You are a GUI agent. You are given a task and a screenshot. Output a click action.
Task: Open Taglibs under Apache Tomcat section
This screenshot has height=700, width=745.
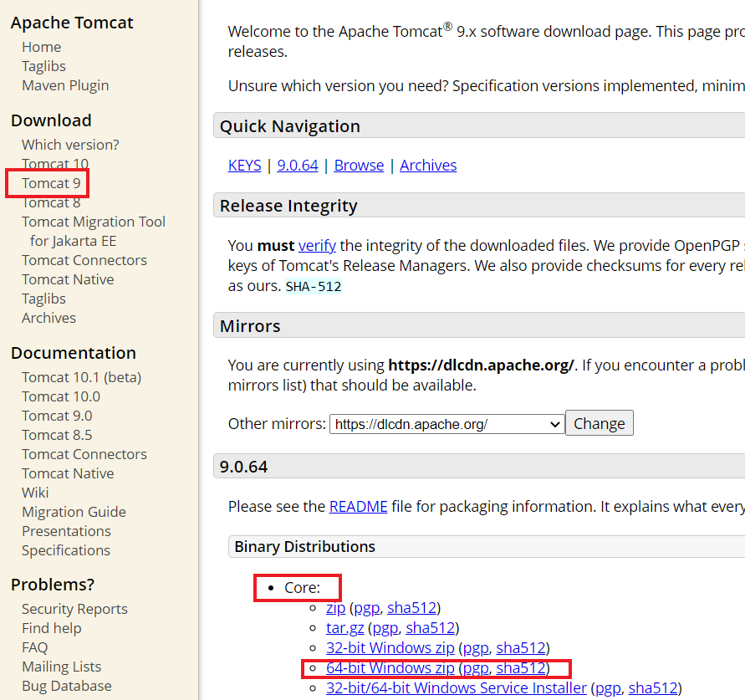coord(43,66)
